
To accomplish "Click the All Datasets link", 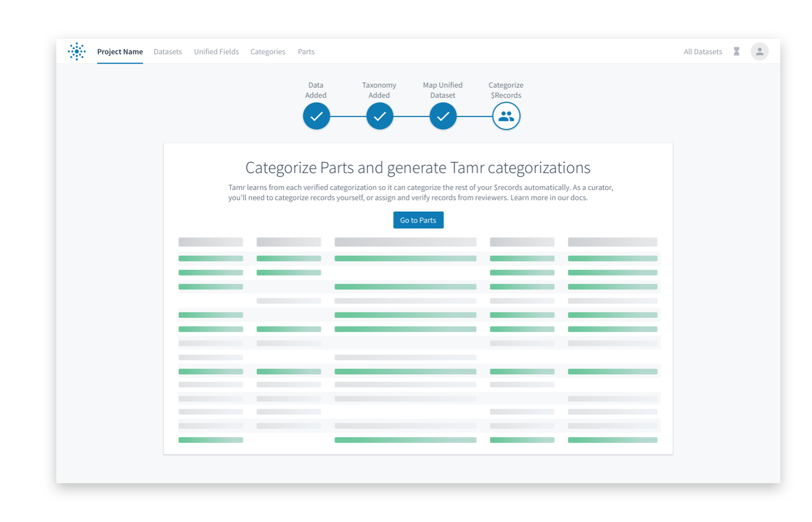I will point(703,51).
